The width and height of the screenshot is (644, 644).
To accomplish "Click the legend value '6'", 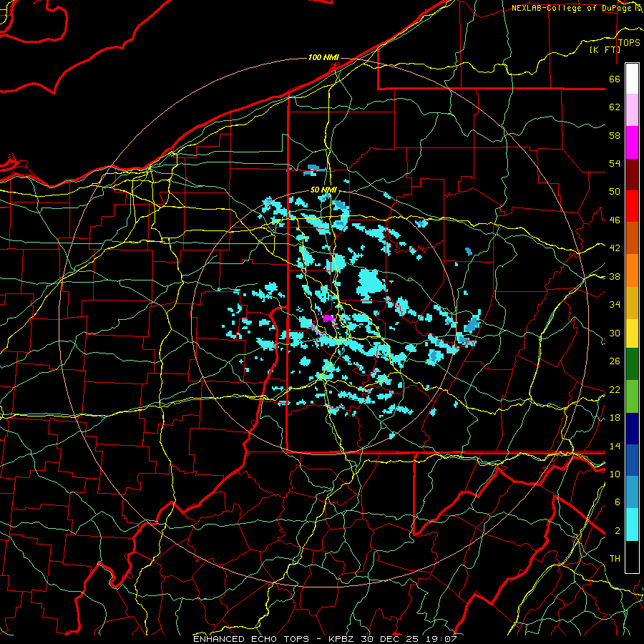I will (617, 502).
